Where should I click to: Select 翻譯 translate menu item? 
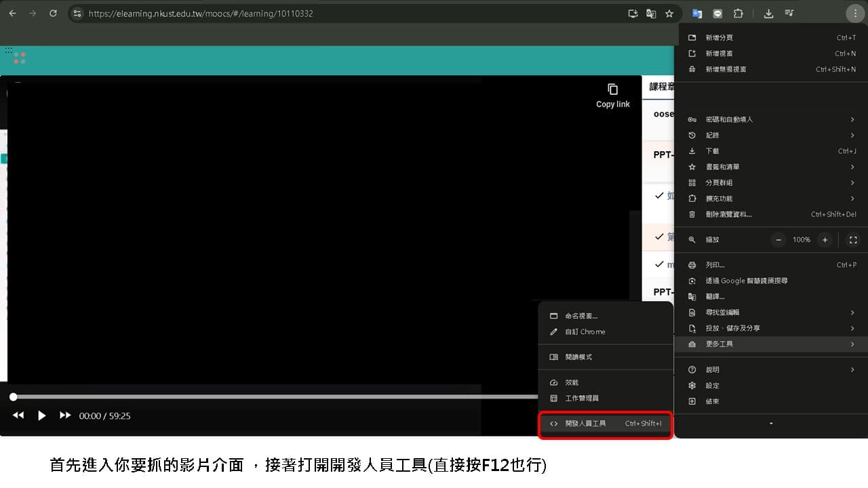[x=772, y=297]
